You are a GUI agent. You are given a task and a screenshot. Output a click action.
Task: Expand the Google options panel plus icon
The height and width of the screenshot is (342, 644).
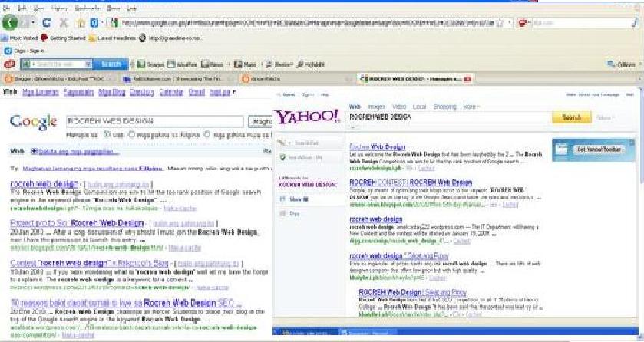tap(35, 151)
